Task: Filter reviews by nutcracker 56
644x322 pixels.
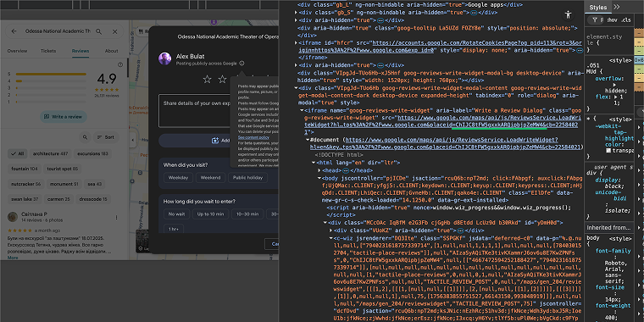Action: click(26, 184)
